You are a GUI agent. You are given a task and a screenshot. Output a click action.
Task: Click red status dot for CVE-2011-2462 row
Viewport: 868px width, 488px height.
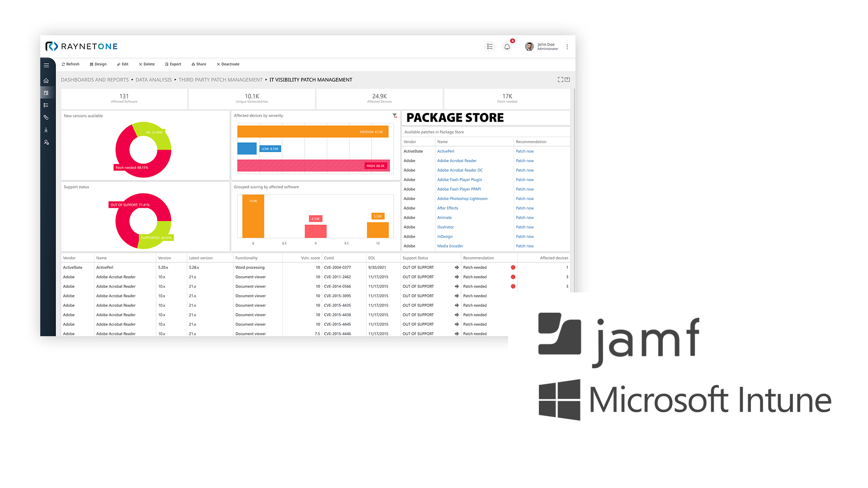[513, 277]
